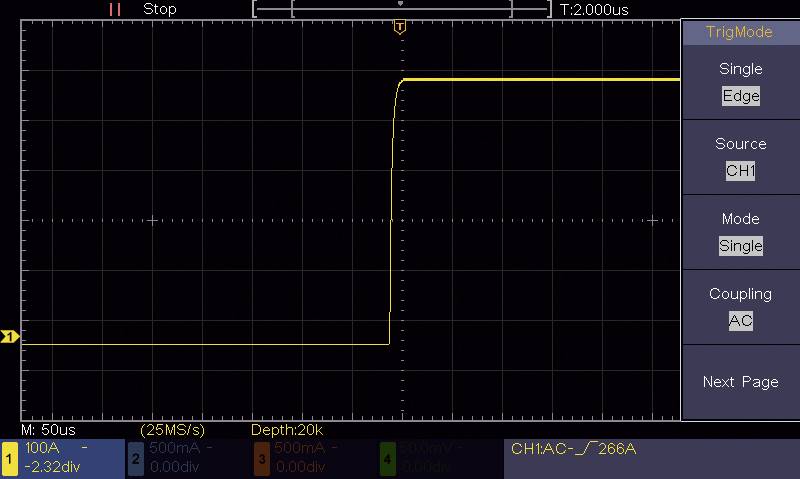The image size is (800, 479).
Task: Open the Source CH1 option
Action: click(x=740, y=158)
